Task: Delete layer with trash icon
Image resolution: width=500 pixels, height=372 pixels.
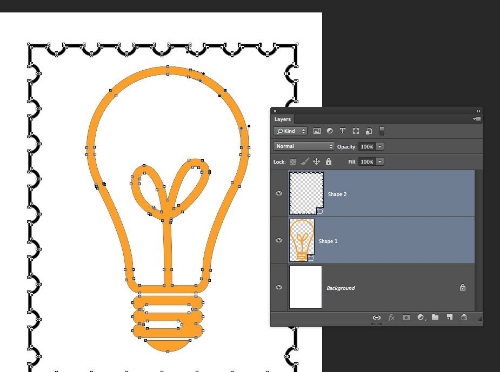Action: (x=464, y=317)
